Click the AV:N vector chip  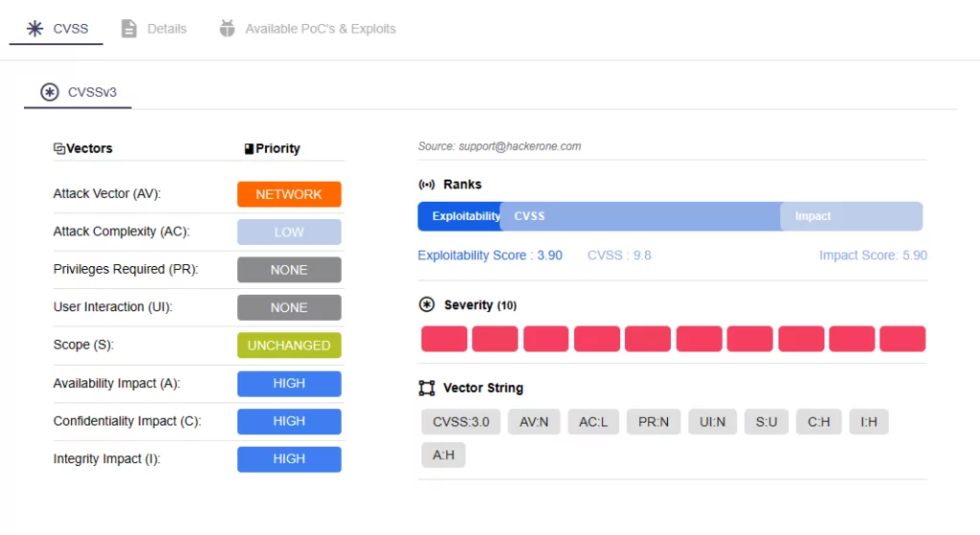point(534,422)
